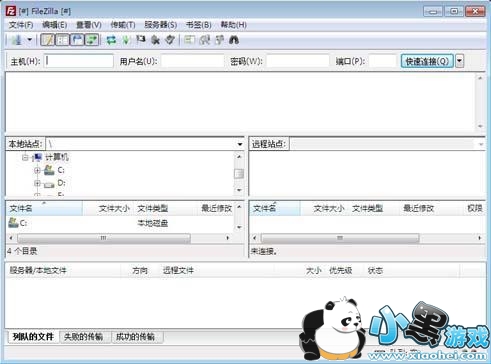This screenshot has height=364, width=491.
Task: Refresh file and folder lists icon
Action: click(111, 40)
